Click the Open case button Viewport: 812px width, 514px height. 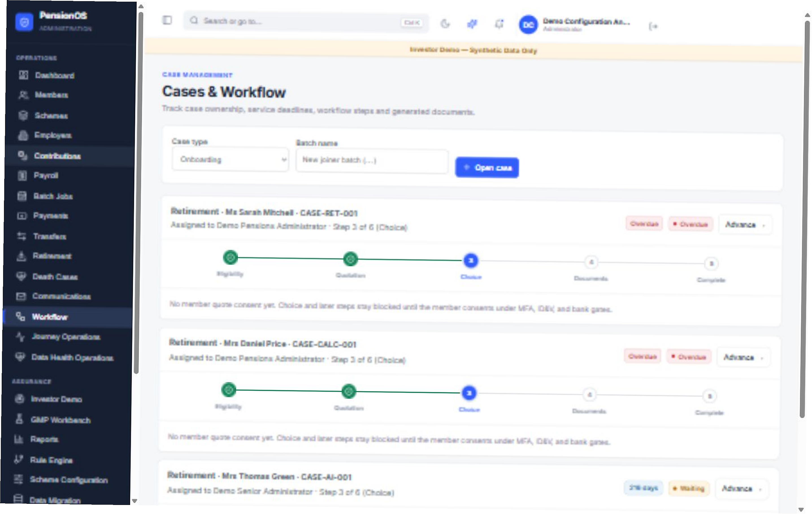click(x=487, y=167)
